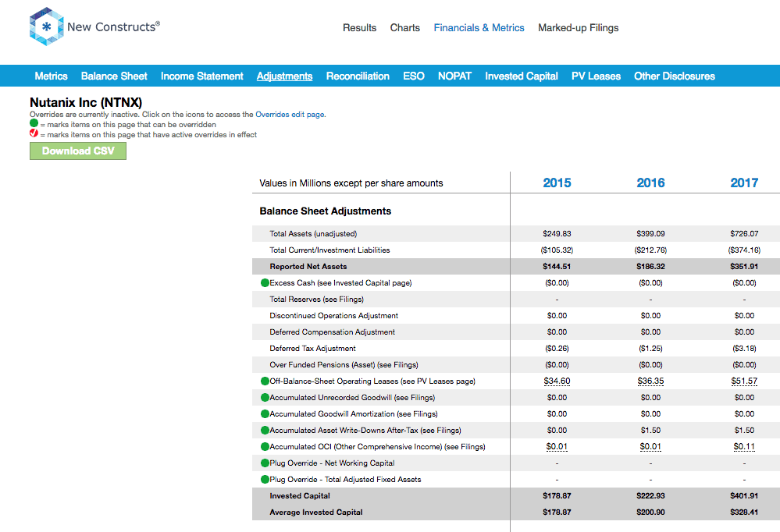Viewport: 780px width, 532px height.
Task: Click the Deferred Tax Adjustment row label
Action: (x=313, y=349)
